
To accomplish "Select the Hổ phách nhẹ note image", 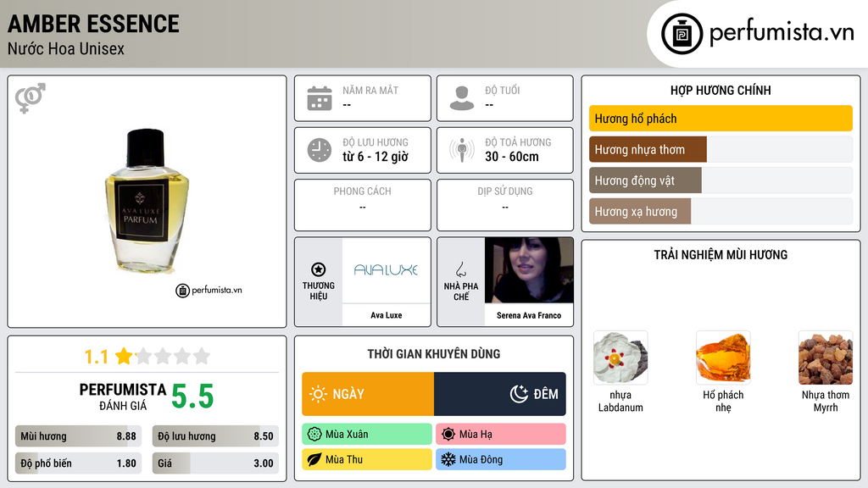I will 723,358.
